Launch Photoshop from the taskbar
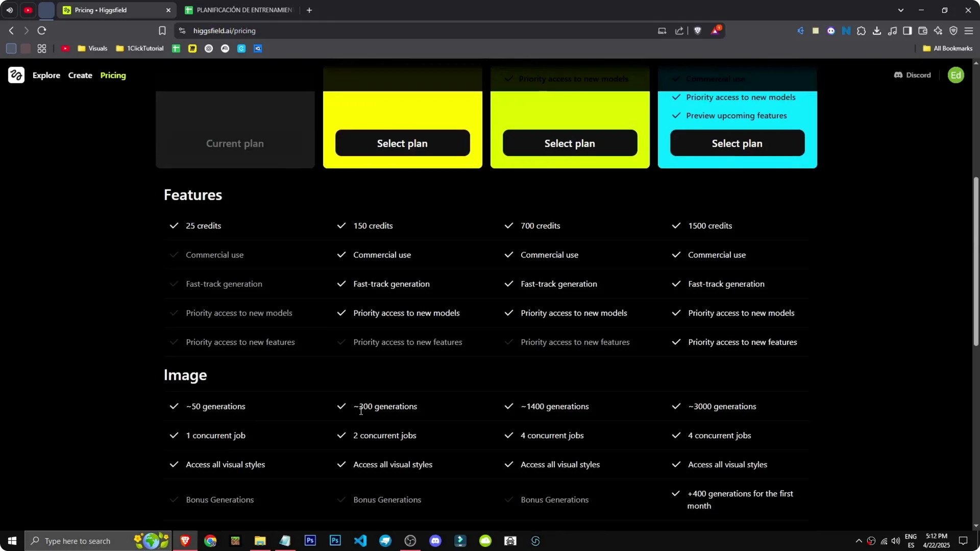The height and width of the screenshot is (551, 980). click(x=310, y=540)
